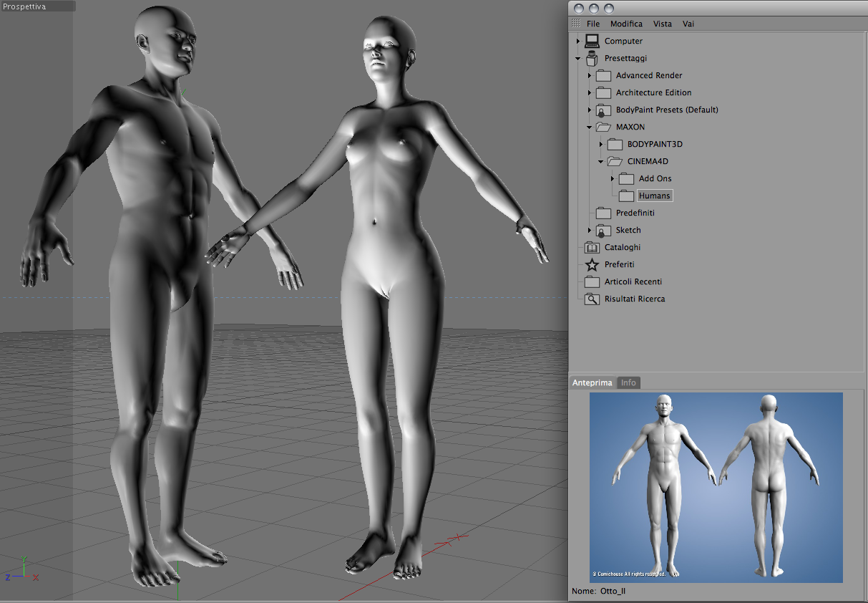Click the grip handle icon beside File
The height and width of the screenshot is (603, 868).
[576, 24]
